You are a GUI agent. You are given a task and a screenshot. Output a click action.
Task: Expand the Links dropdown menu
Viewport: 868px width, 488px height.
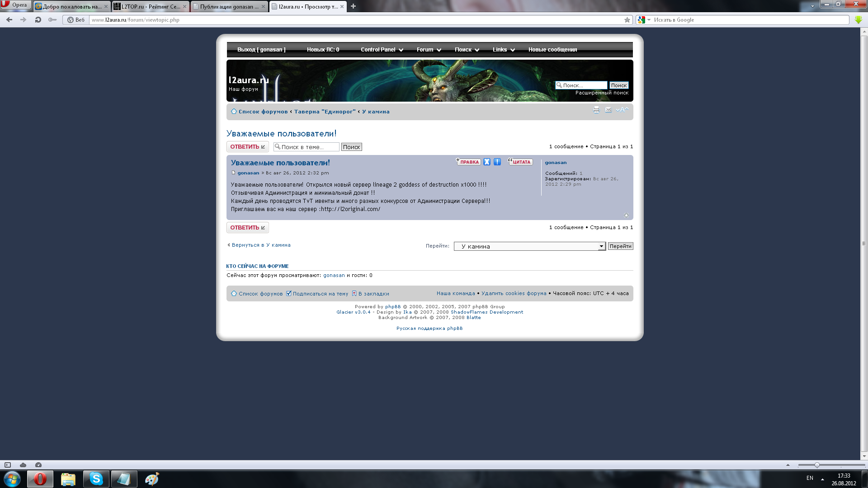click(x=504, y=50)
